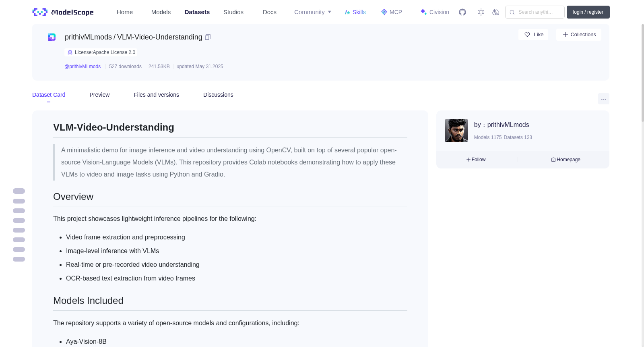Viewport: 644px width, 347px height.
Task: Click the Skills icon in the navbar
Action: pyautogui.click(x=347, y=12)
